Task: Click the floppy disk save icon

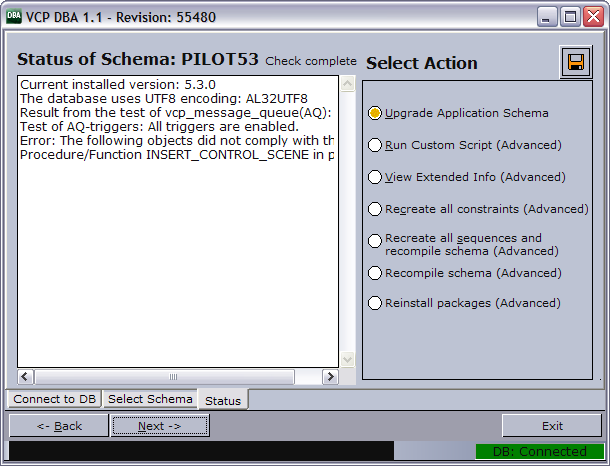Action: 576,63
